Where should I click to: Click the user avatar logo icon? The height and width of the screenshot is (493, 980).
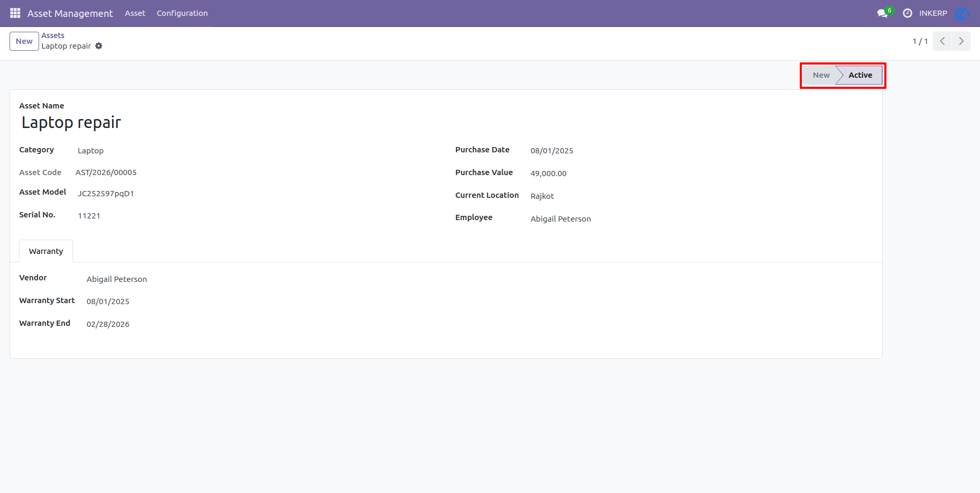click(x=962, y=13)
